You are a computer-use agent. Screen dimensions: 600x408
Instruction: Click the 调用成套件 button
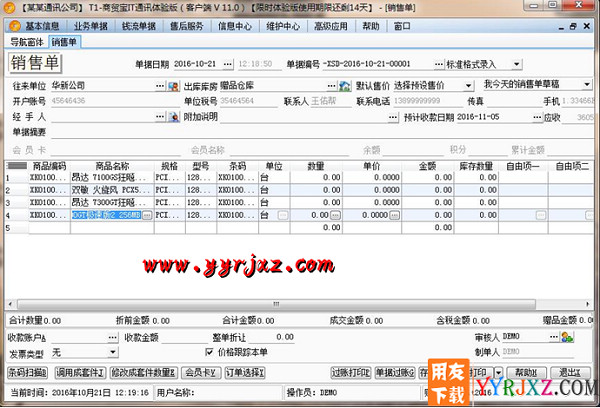[x=80, y=372]
